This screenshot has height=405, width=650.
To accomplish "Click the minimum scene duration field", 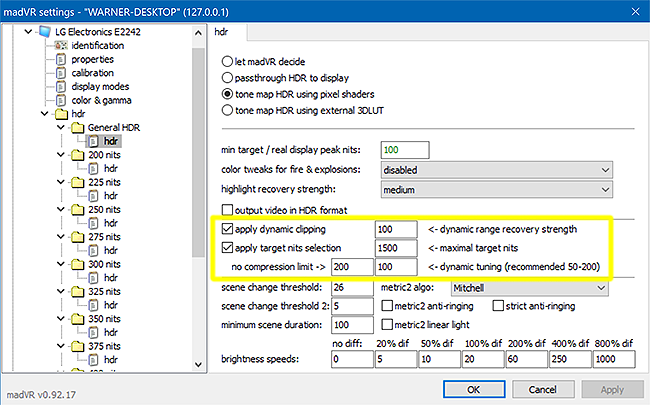I will point(352,325).
